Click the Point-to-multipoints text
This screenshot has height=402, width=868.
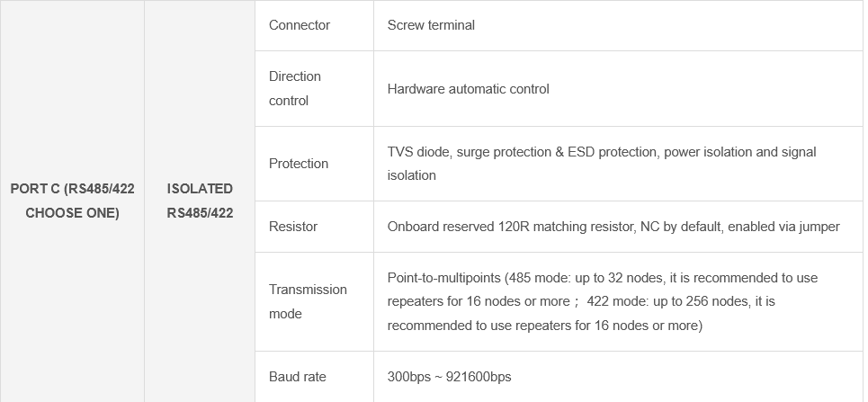pyautogui.click(x=444, y=278)
